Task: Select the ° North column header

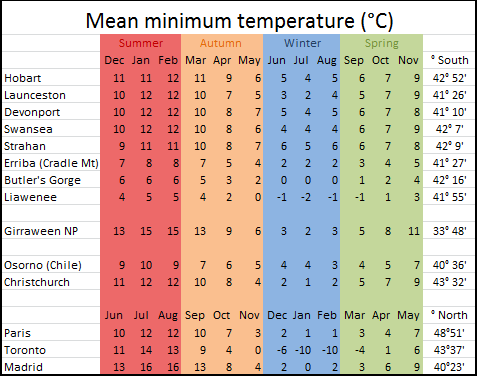Action: [449, 315]
